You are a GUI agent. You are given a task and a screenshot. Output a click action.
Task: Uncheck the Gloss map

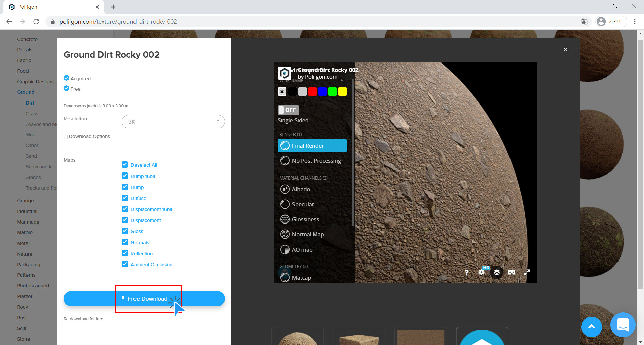pyautogui.click(x=125, y=231)
